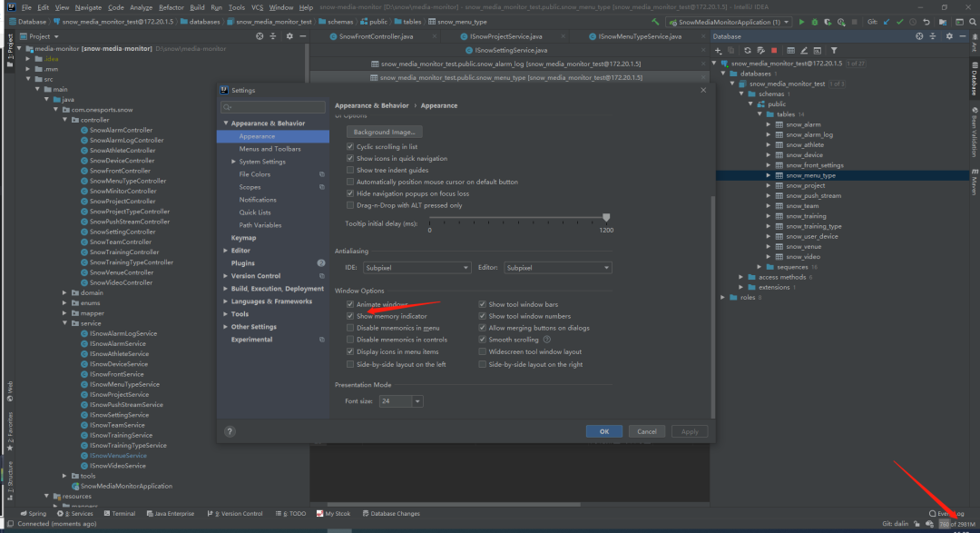The height and width of the screenshot is (533, 980).
Task: Open the Refactor menu
Action: tap(170, 7)
